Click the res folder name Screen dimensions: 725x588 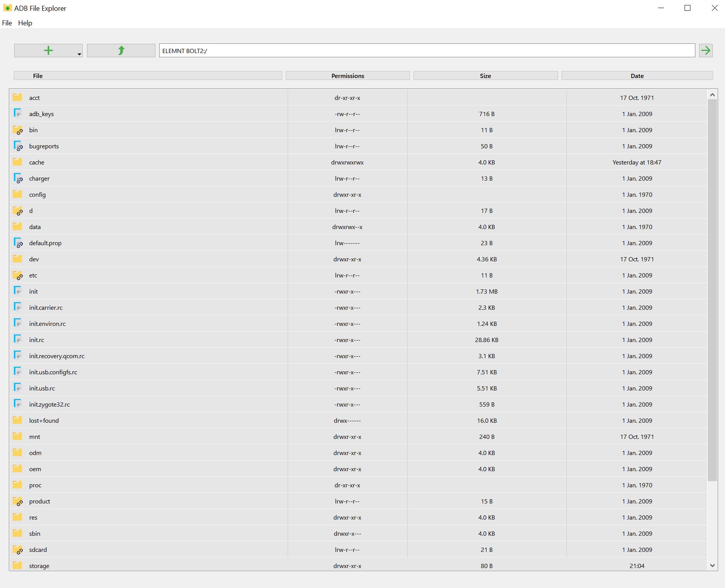33,517
